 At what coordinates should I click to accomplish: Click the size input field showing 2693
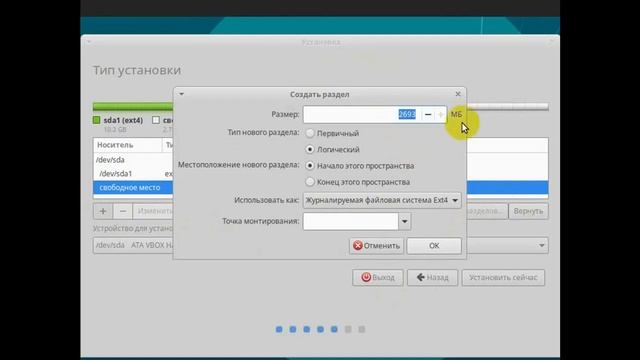point(362,115)
